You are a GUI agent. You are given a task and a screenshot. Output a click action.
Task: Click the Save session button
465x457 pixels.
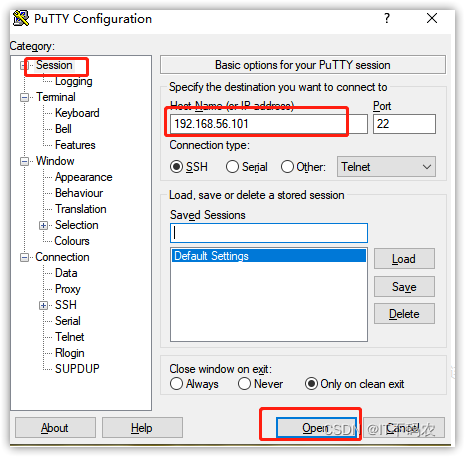coord(404,287)
